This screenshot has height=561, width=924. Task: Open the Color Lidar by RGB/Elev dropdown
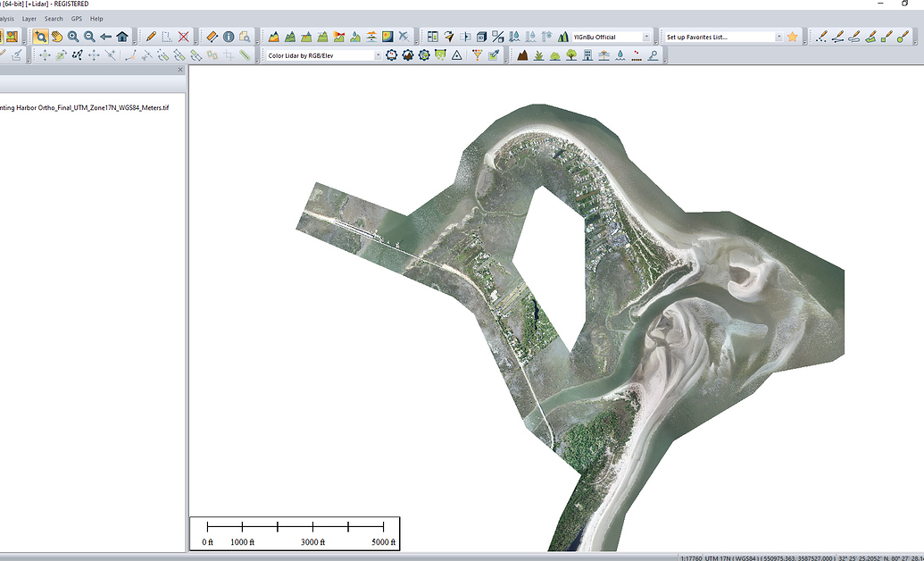pyautogui.click(x=378, y=54)
